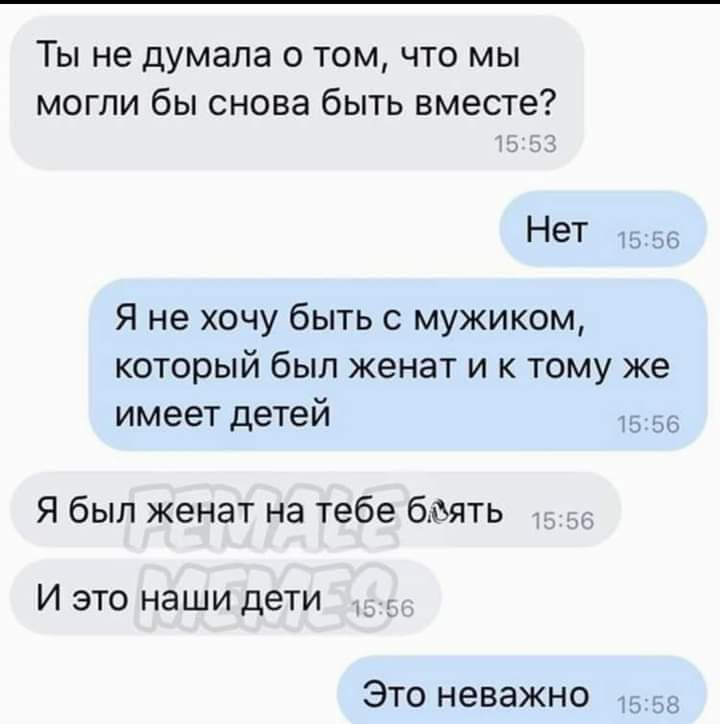Click the 15:56 timestamp beside 'Нет'
720x724 pixels.
coord(648,241)
